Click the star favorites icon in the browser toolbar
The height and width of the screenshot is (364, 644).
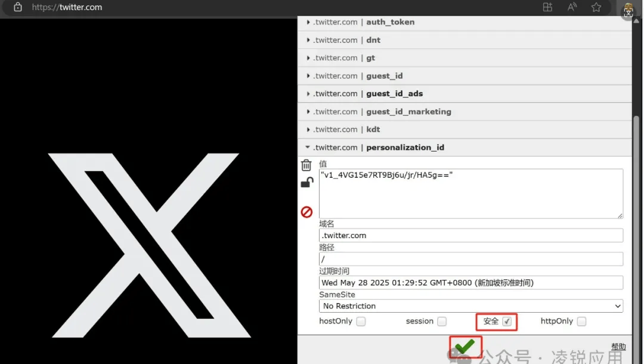(596, 7)
